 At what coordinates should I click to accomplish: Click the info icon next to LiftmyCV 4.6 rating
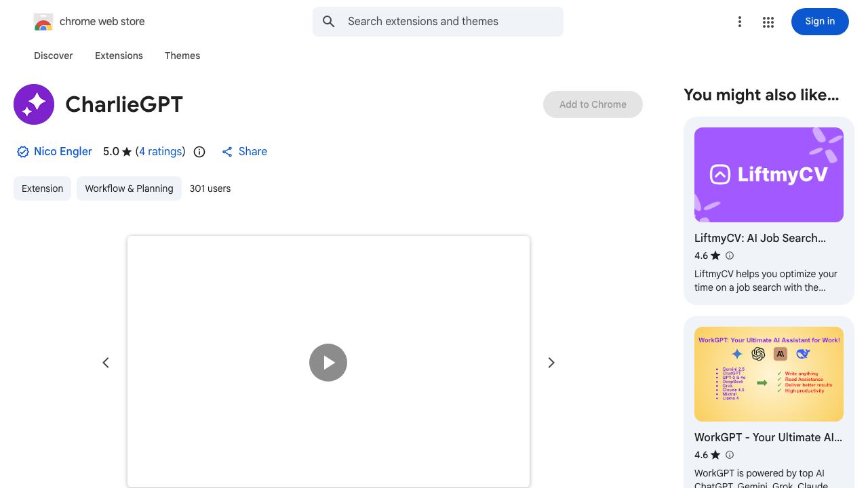(x=730, y=256)
